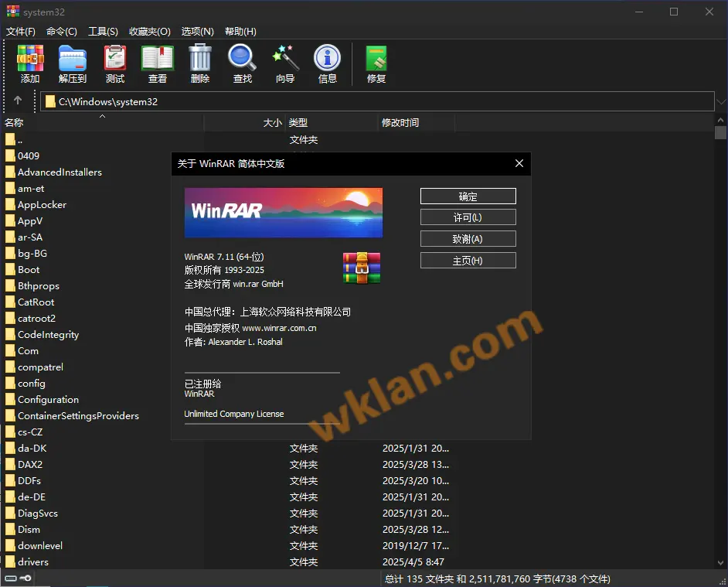Click the Delete (删除) trash icon
Viewport: 728px width, 587px height.
click(200, 63)
